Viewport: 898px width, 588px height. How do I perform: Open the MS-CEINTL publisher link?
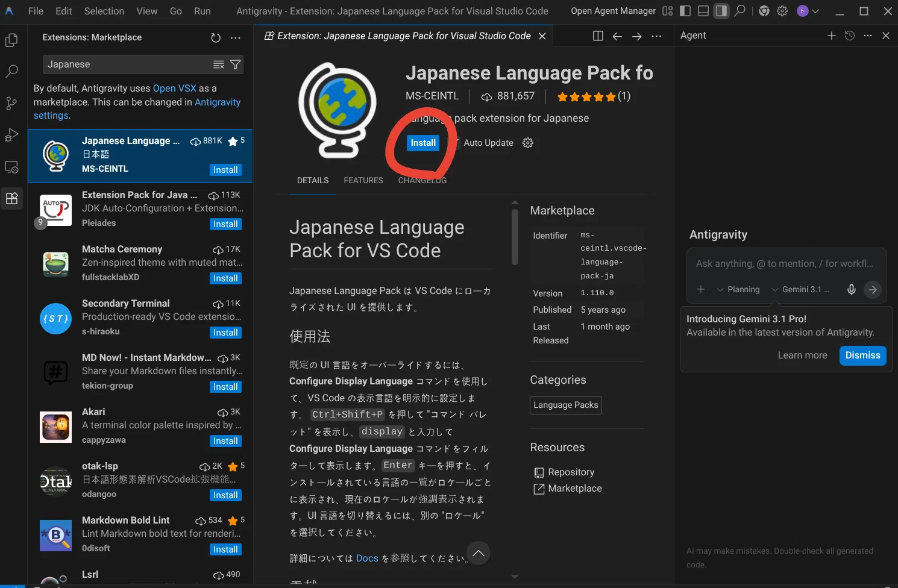(x=432, y=96)
